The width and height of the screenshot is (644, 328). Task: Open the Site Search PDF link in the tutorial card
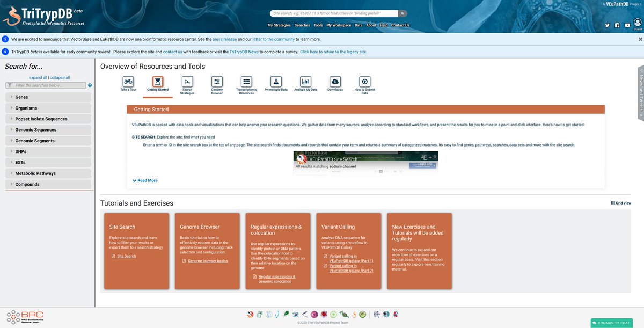click(126, 256)
